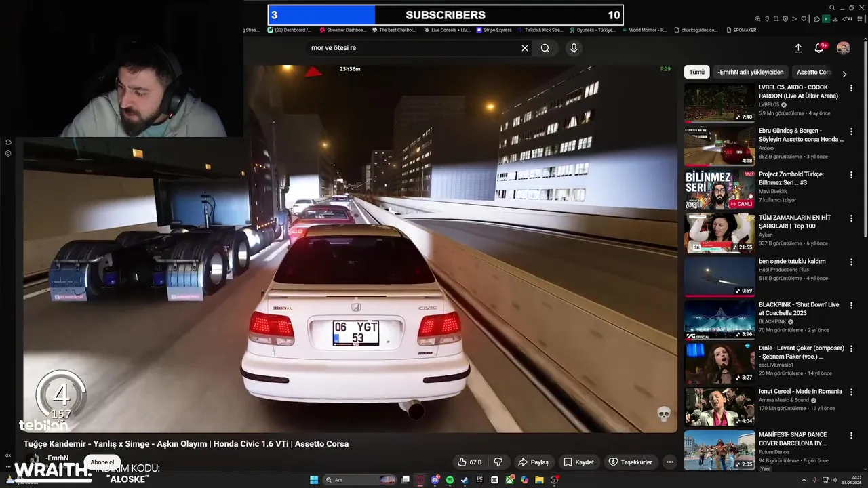Open 'LVBEL C5, AKDO - COOOK PARDON' video title
The height and width of the screenshot is (488, 868).
pos(798,91)
